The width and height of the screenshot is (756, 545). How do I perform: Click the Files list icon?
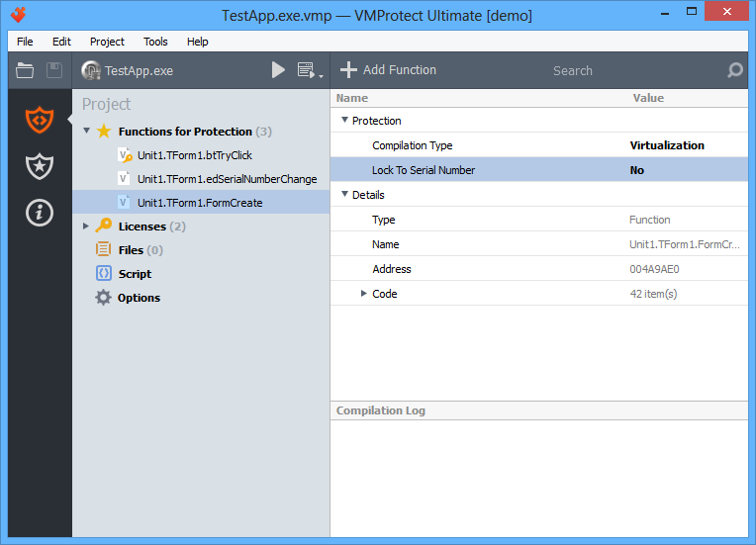(103, 249)
